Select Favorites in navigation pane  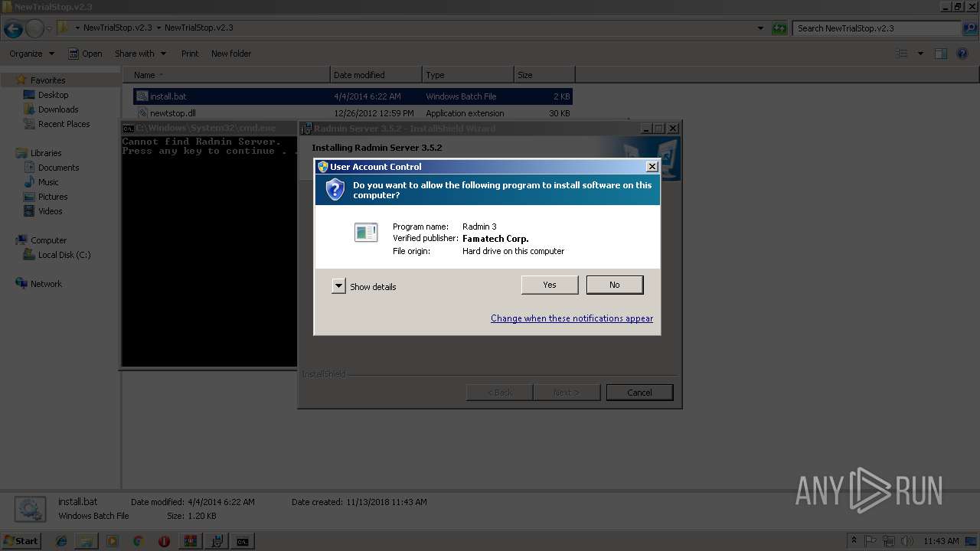point(47,80)
